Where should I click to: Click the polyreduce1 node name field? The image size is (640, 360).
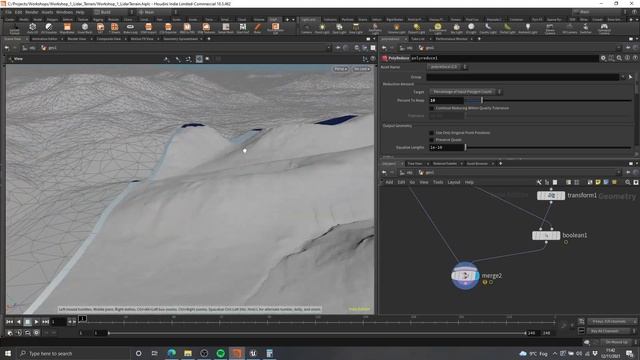[x=504, y=58]
